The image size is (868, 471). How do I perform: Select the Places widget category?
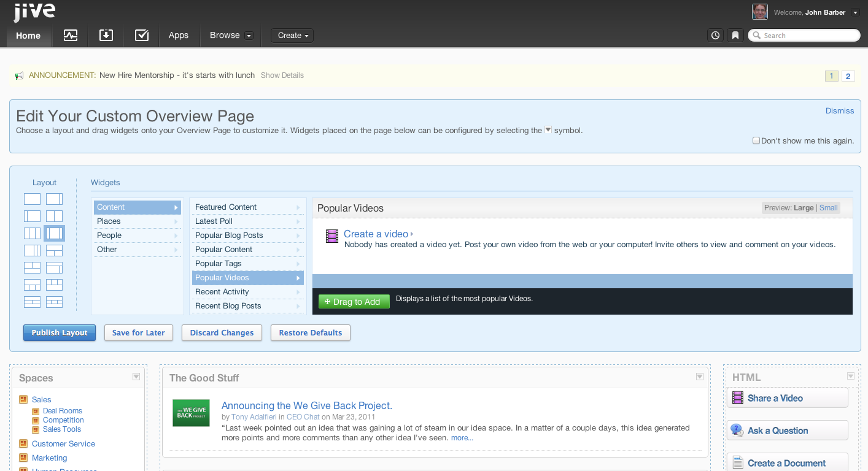click(x=137, y=221)
